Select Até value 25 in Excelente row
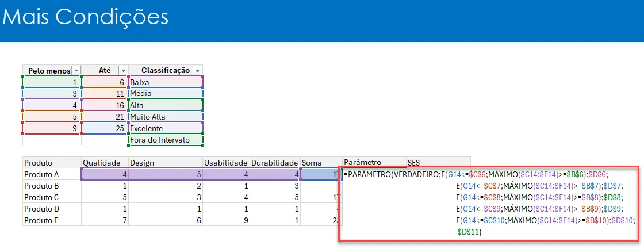644x249 pixels. pyautogui.click(x=105, y=128)
